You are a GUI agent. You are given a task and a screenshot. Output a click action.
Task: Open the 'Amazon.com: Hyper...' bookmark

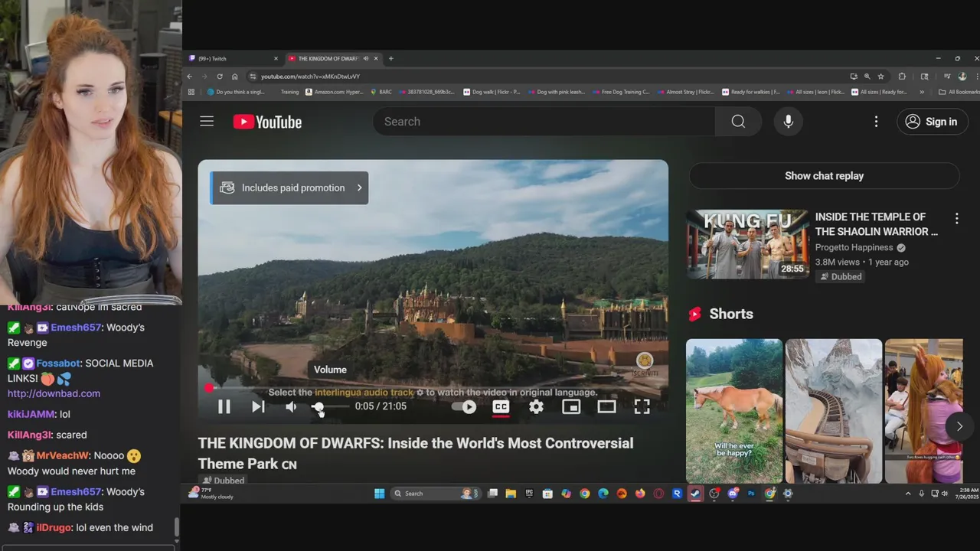coord(334,92)
